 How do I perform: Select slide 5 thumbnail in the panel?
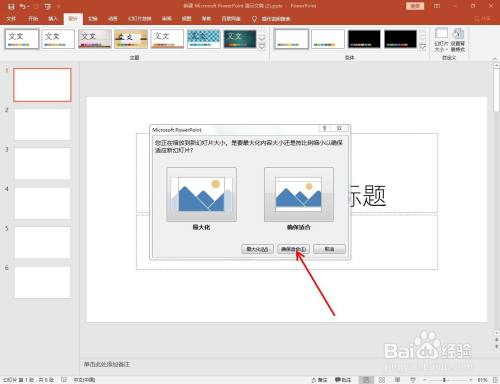coord(42,243)
